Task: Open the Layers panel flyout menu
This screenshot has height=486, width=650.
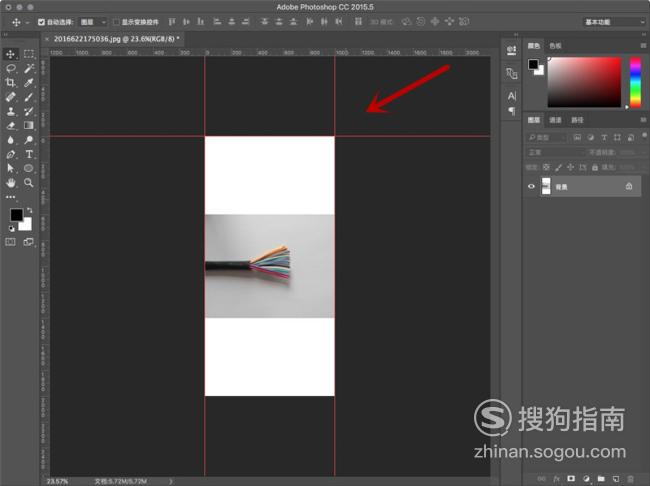Action: (643, 120)
